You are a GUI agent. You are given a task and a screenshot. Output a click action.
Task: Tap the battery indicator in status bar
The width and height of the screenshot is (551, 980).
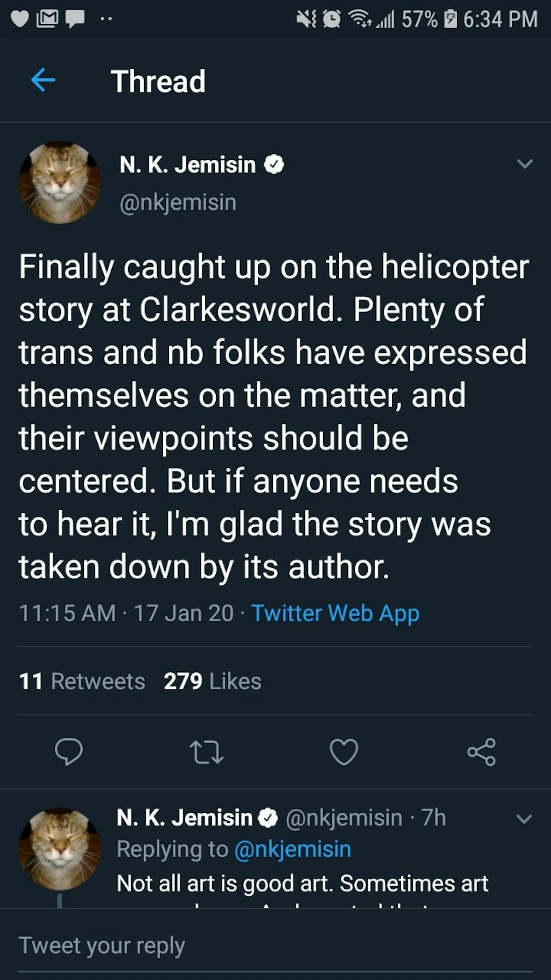pyautogui.click(x=450, y=19)
